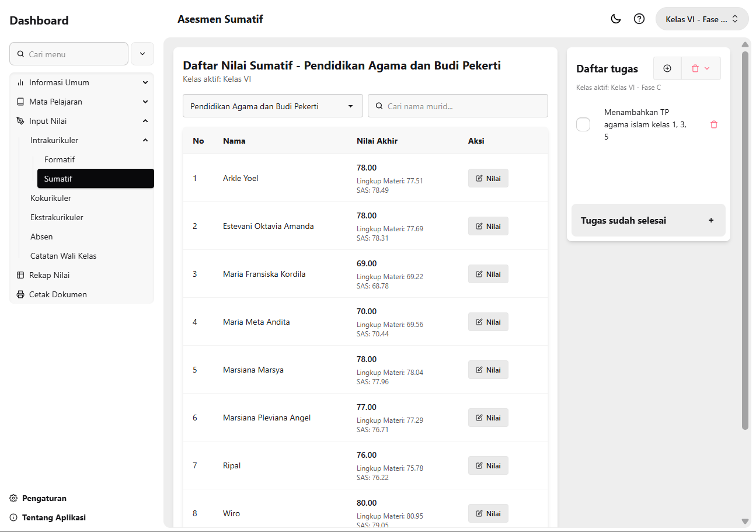Click the trash icon in Daftar tugas
The height and width of the screenshot is (532, 756).
[696, 68]
